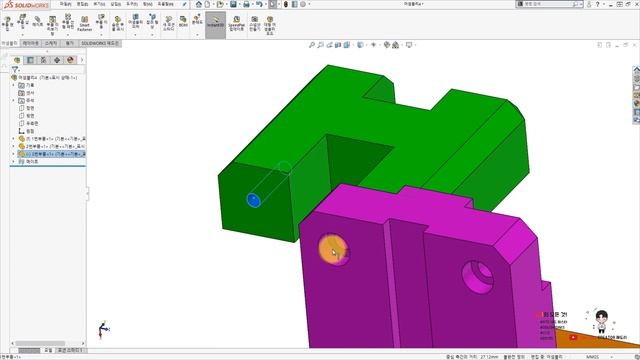The height and width of the screenshot is (360, 640).
Task: Click the feature tree filter funnel
Action: tap(15, 69)
